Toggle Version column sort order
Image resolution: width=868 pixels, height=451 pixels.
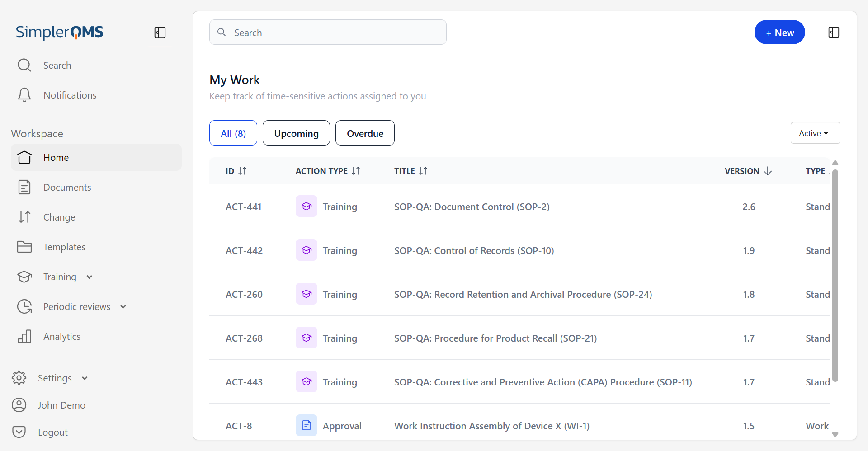767,171
